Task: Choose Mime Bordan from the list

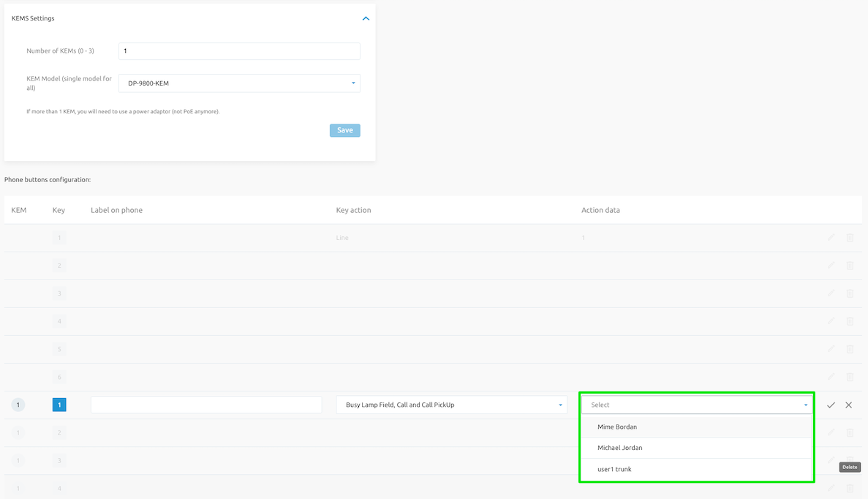Action: click(x=617, y=427)
